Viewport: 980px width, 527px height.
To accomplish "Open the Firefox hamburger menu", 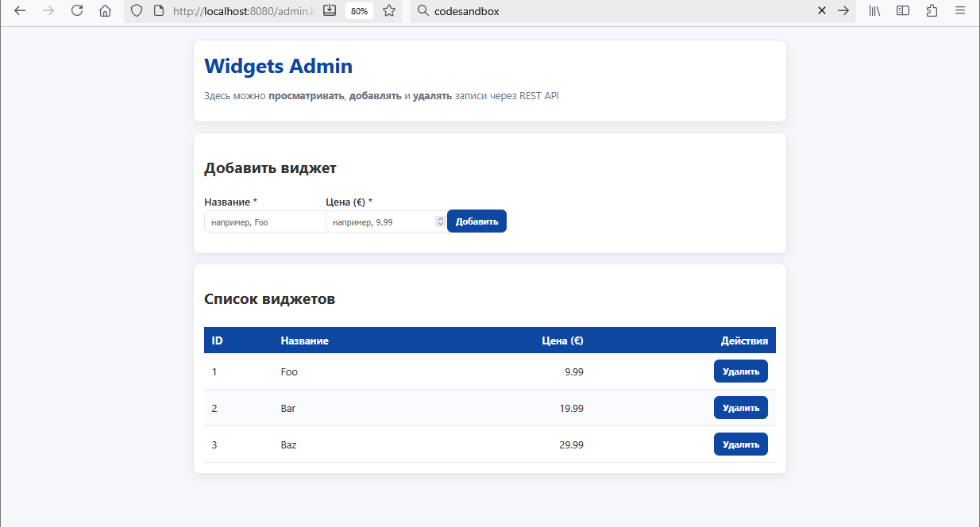I will tap(960, 11).
